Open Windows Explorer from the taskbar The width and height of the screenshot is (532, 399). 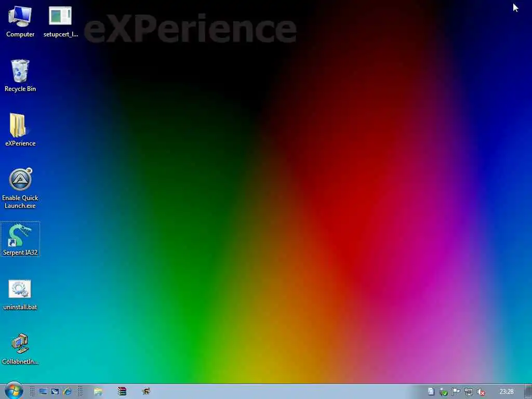point(98,392)
